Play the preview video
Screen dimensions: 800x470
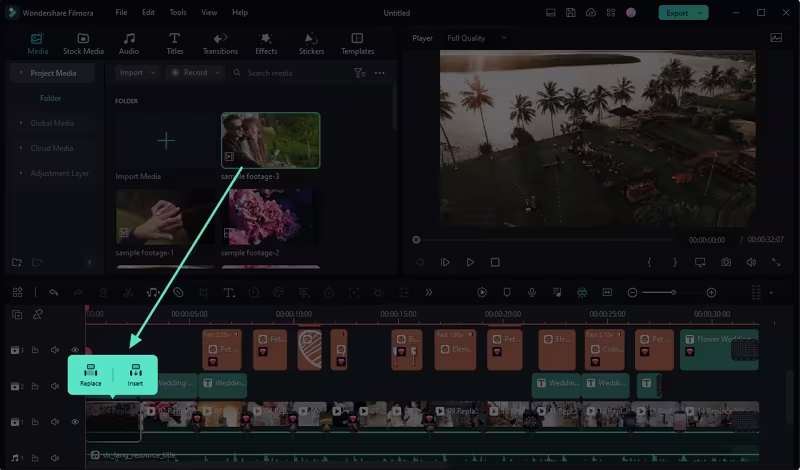[x=470, y=262]
